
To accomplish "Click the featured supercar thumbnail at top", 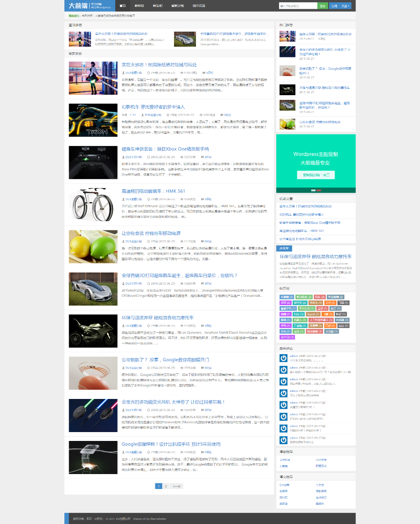I will pos(185,39).
